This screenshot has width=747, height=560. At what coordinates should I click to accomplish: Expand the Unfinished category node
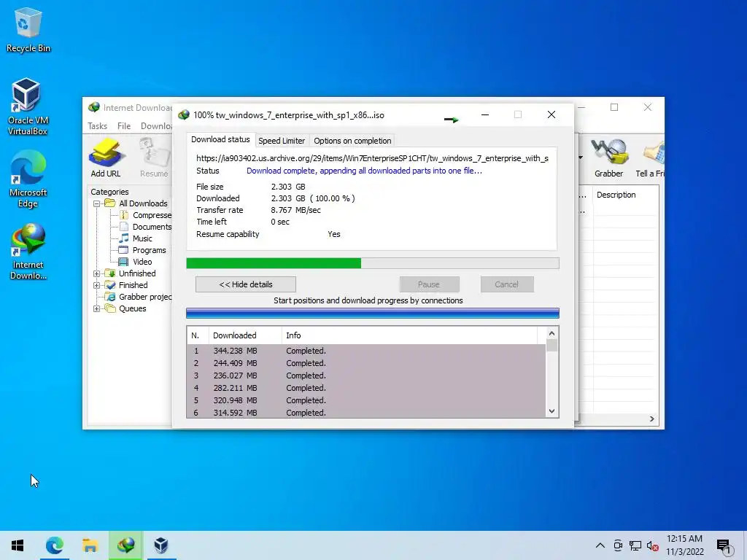[97, 273]
